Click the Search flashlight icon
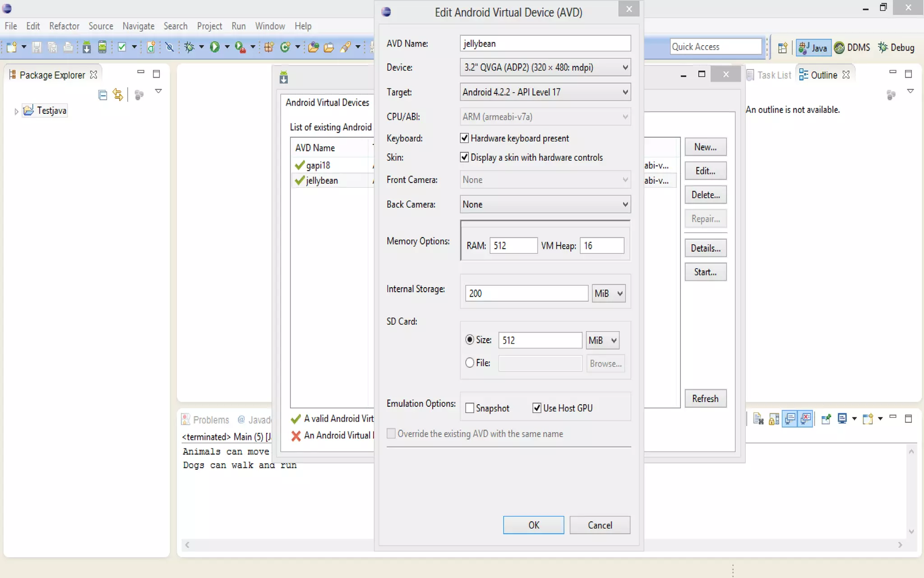924x578 pixels. 346,47
